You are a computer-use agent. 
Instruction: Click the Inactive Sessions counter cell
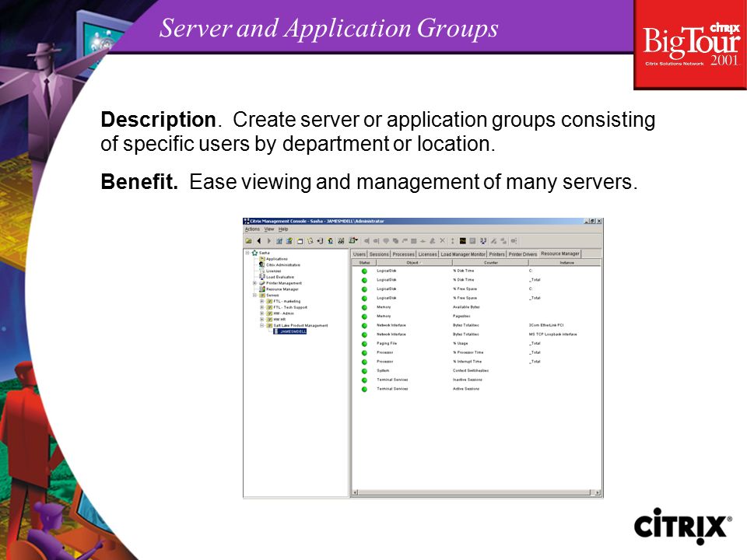(x=468, y=380)
